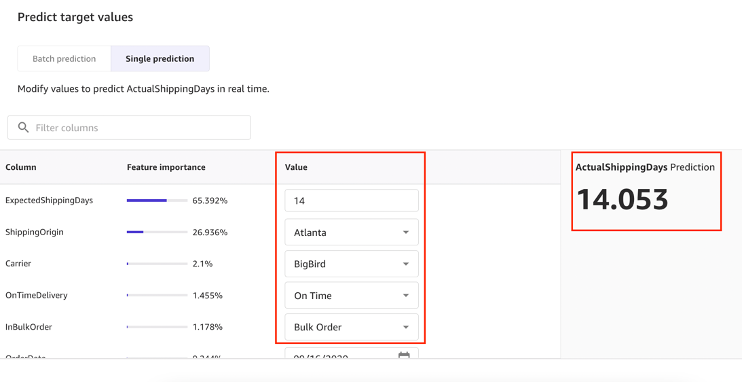Select the InBulkOrder row label
Screen dimensions: 743x383
coord(28,327)
